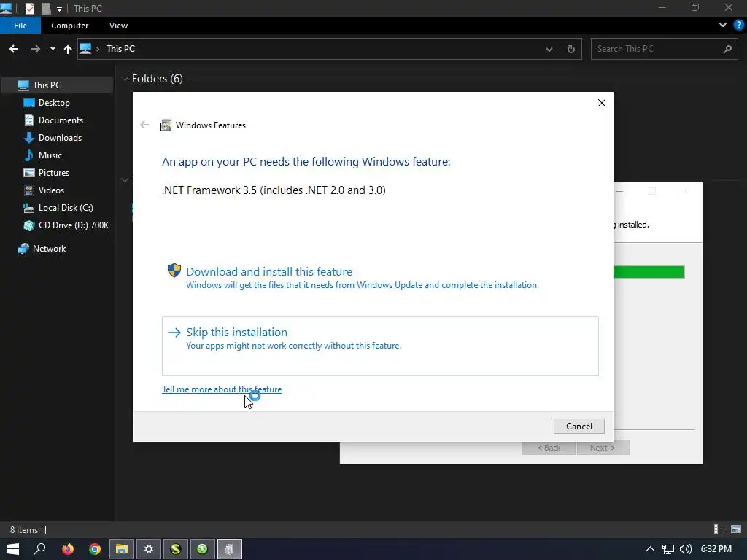
Task: Show hidden system tray icons
Action: 650,549
